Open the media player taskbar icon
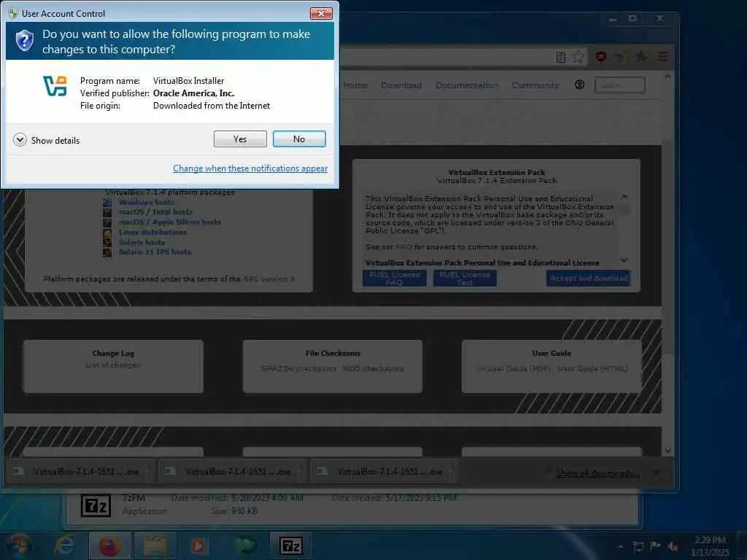 pyautogui.click(x=199, y=545)
